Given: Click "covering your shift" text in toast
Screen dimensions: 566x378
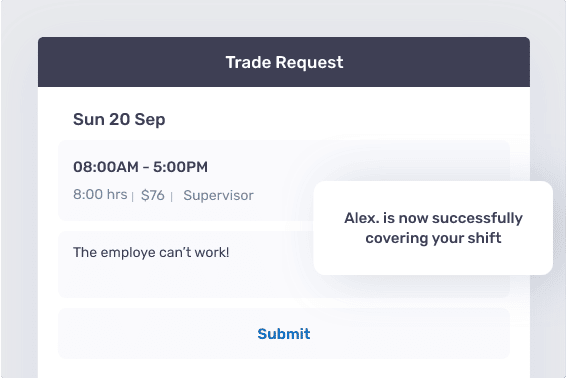Looking at the screenshot, I should pyautogui.click(x=433, y=238).
